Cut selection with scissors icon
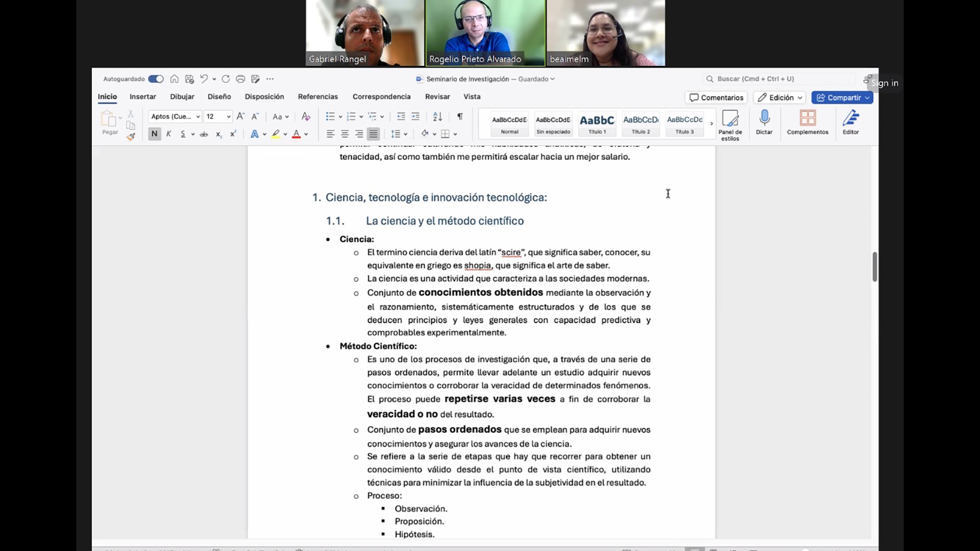This screenshot has width=980, height=551. 131,114
